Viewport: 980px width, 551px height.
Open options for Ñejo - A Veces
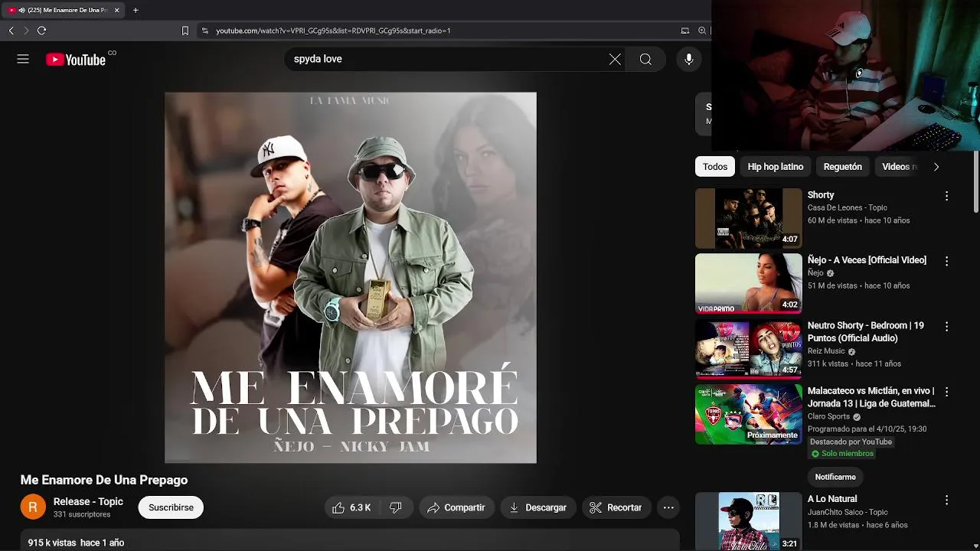click(946, 261)
